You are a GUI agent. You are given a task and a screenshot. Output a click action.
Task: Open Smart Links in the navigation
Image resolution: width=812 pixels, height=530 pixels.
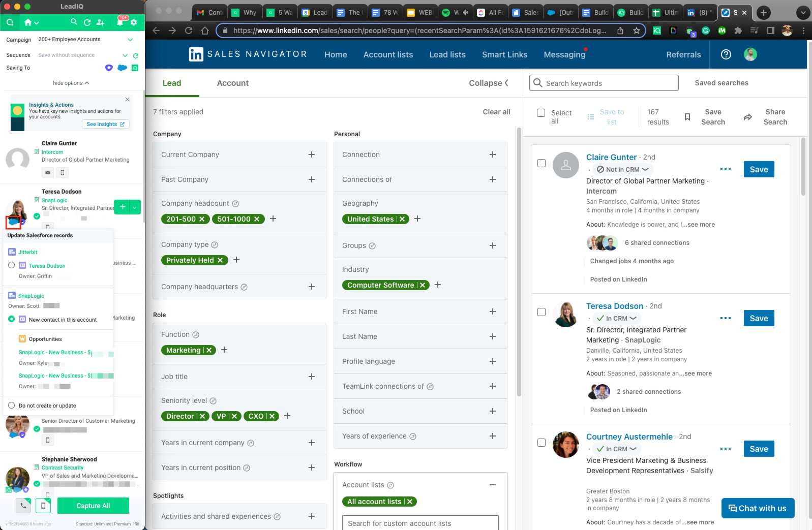click(x=504, y=54)
